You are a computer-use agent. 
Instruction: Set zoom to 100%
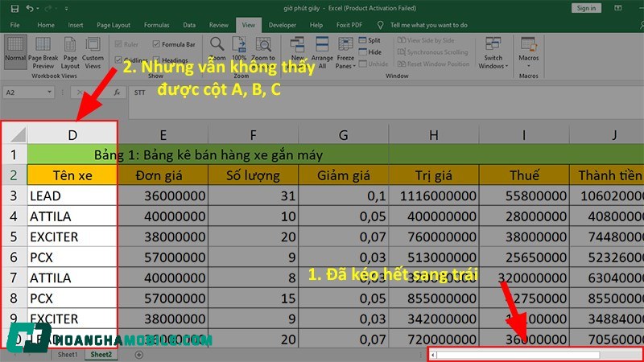click(239, 49)
